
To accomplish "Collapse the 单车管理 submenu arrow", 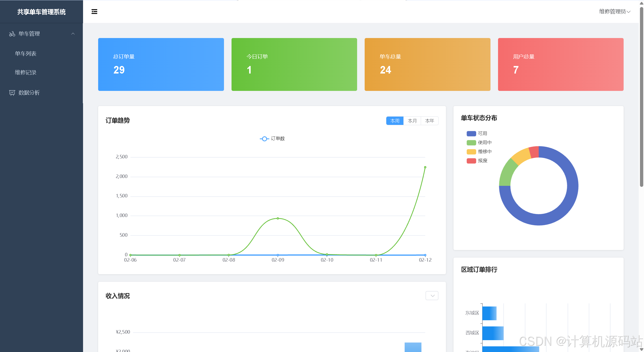I will (73, 34).
